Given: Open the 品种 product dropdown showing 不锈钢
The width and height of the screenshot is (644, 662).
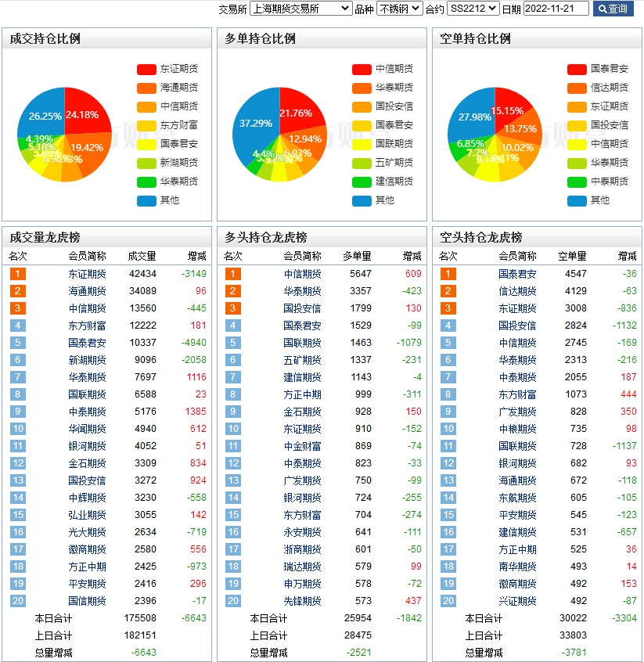Looking at the screenshot, I should click(400, 9).
